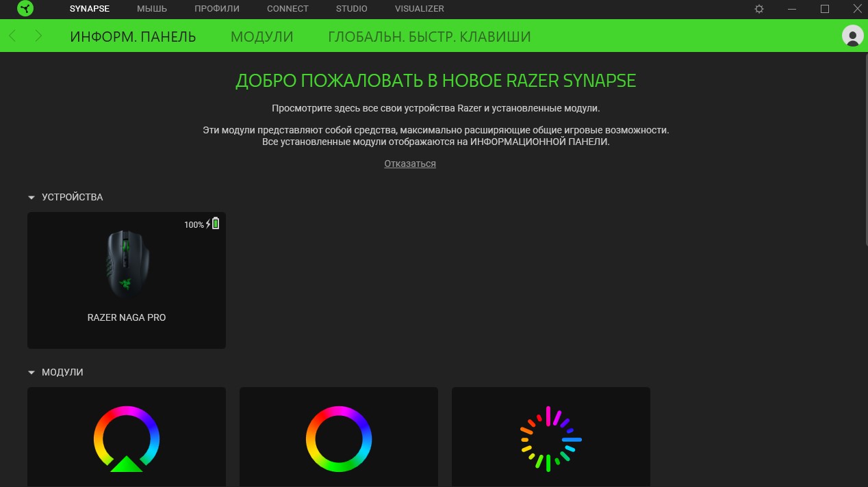
Task: Open the STUDIO tab
Action: pos(351,9)
